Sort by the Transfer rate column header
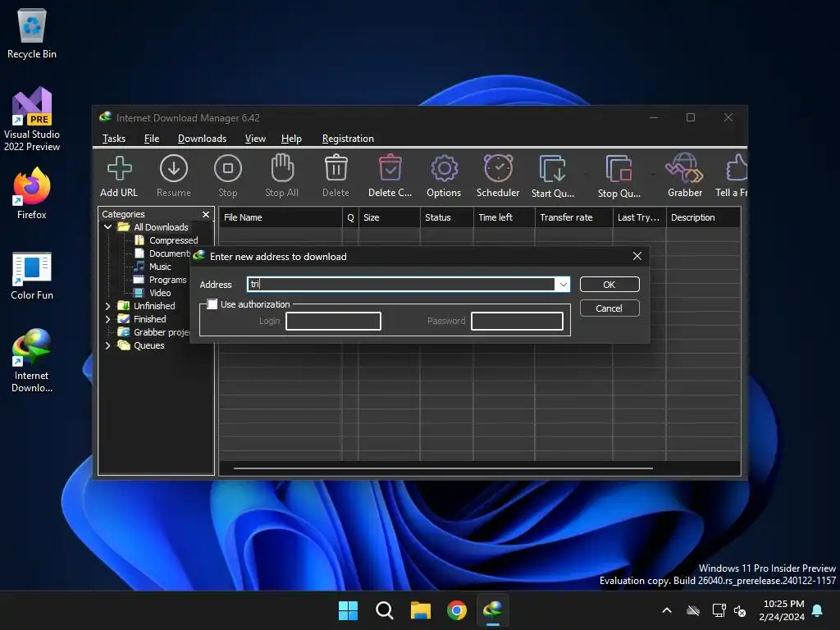Image resolution: width=840 pixels, height=630 pixels. tap(573, 217)
